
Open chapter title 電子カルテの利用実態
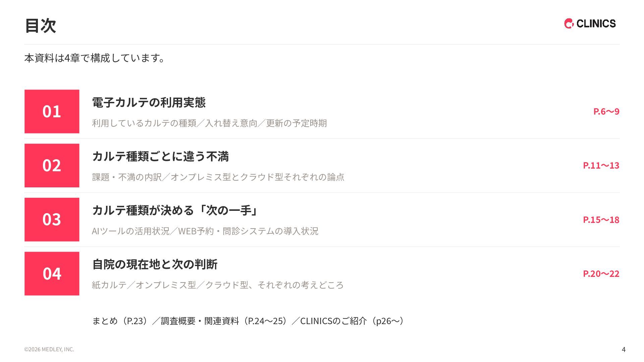click(149, 102)
